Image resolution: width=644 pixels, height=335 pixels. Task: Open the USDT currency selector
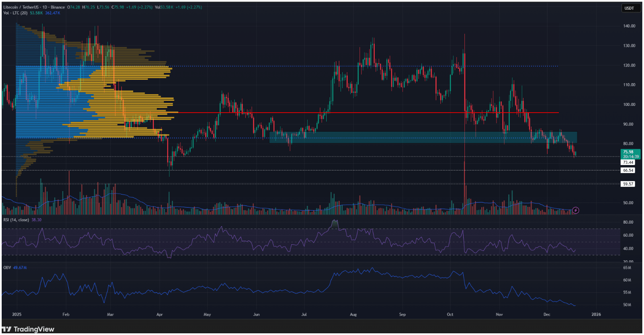[x=628, y=8]
